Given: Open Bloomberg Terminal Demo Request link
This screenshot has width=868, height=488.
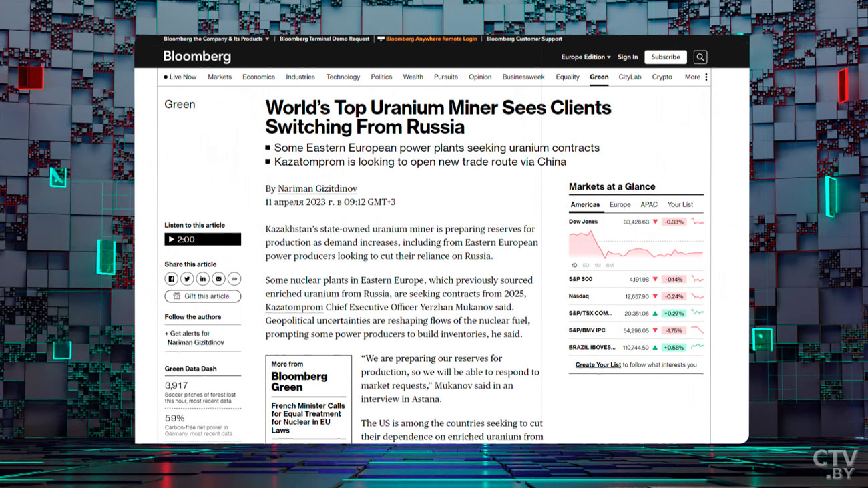Looking at the screenshot, I should click(x=324, y=39).
